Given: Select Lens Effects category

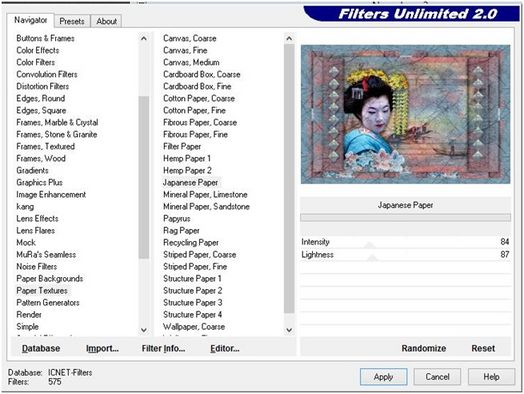Looking at the screenshot, I should 37,219.
